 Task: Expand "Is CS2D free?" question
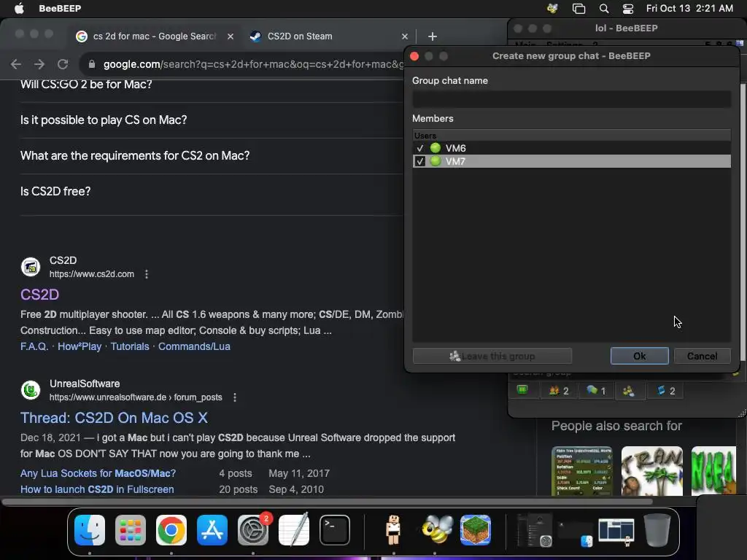[x=212, y=192]
